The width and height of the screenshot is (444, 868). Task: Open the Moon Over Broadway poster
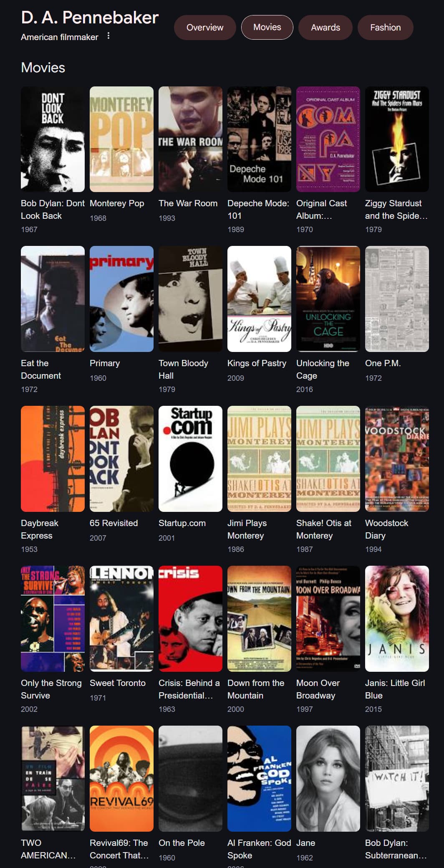pyautogui.click(x=328, y=619)
